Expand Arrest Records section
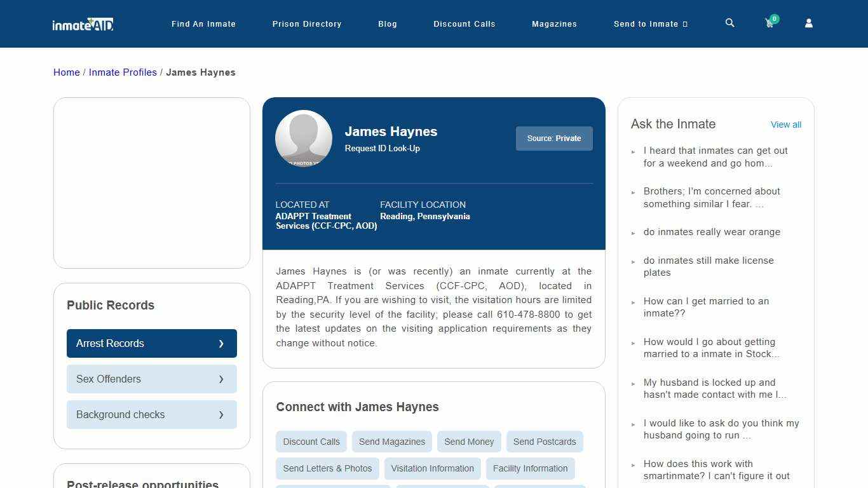The image size is (868, 488). tap(151, 343)
